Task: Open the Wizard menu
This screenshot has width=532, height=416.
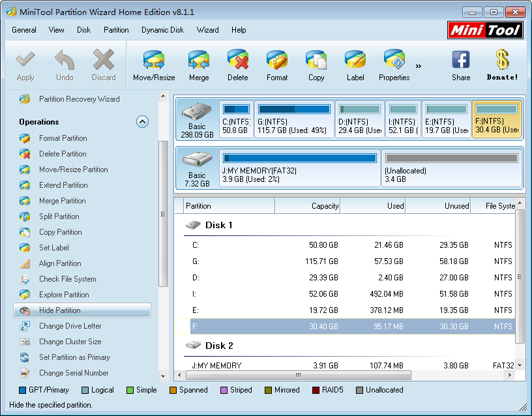Action: 207,30
